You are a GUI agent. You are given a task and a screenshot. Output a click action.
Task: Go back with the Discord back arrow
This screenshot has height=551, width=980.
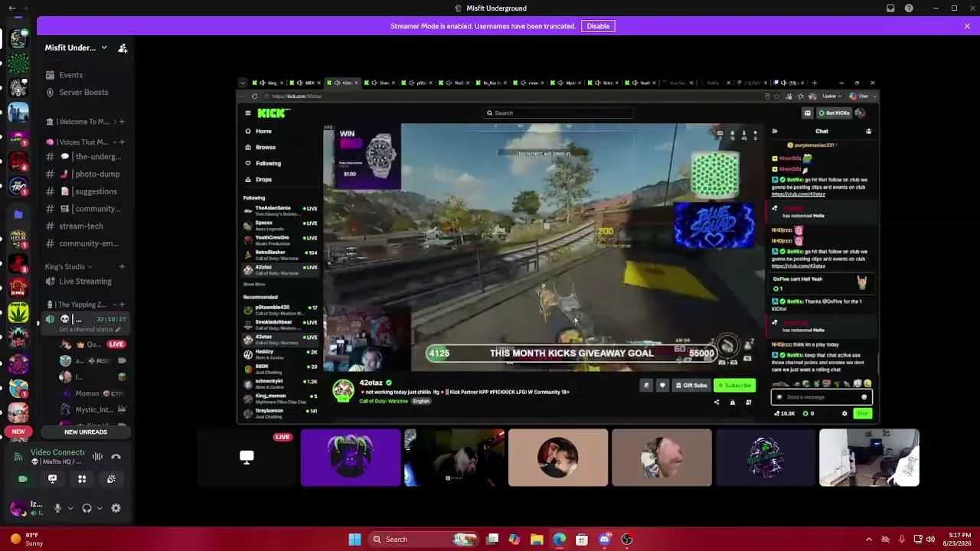(x=11, y=8)
